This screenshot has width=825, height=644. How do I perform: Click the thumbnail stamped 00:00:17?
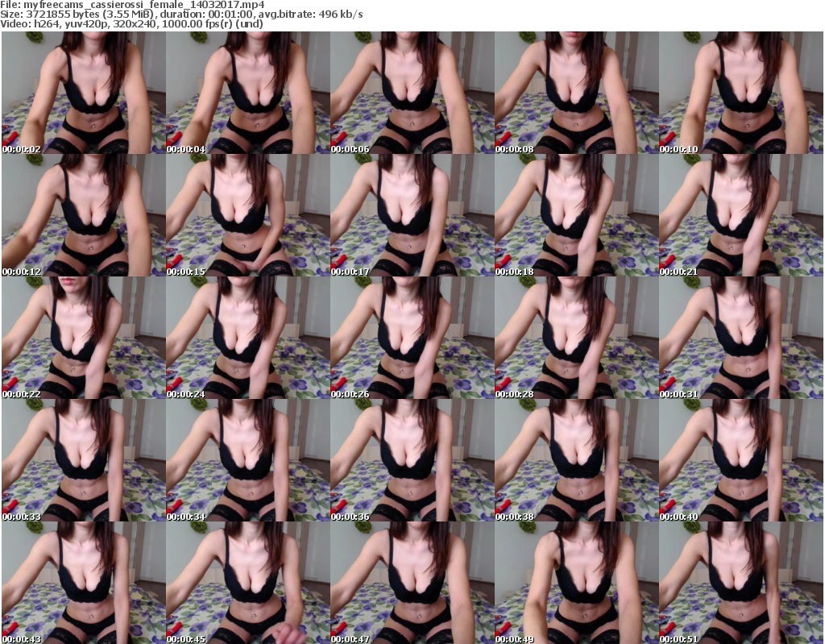(x=412, y=215)
